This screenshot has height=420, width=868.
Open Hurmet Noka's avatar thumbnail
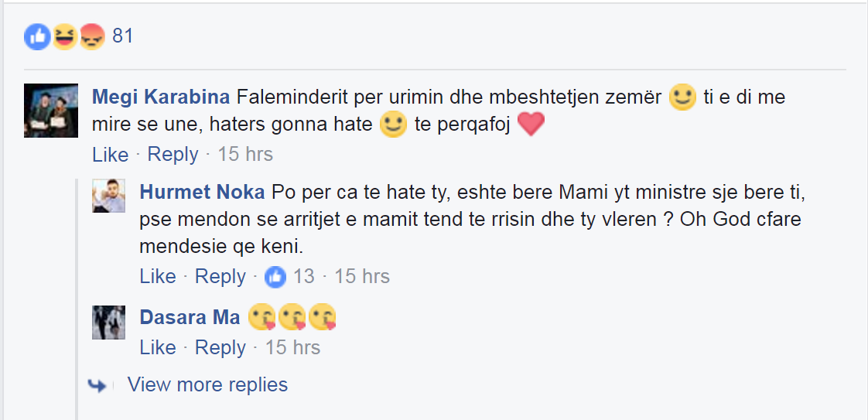point(109,195)
